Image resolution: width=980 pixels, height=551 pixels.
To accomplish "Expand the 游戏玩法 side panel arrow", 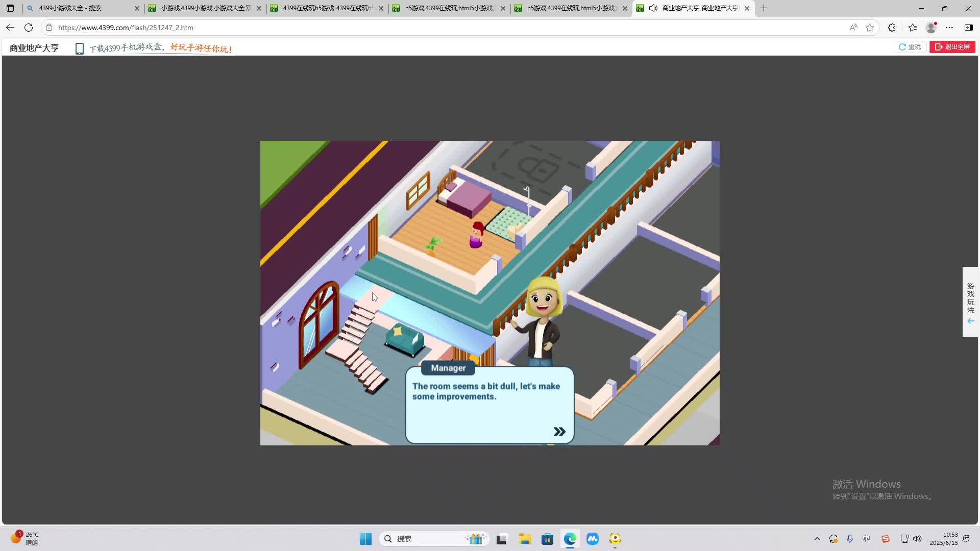I will (970, 321).
